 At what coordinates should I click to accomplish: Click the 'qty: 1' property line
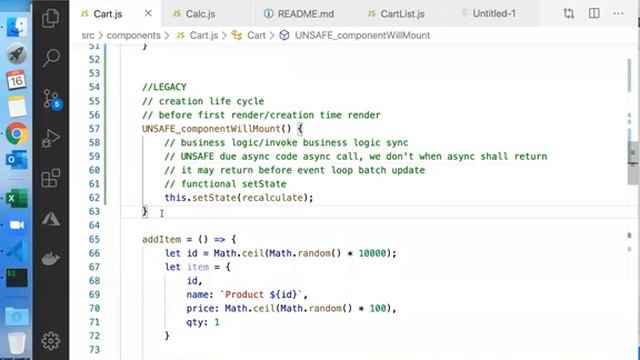pyautogui.click(x=203, y=322)
